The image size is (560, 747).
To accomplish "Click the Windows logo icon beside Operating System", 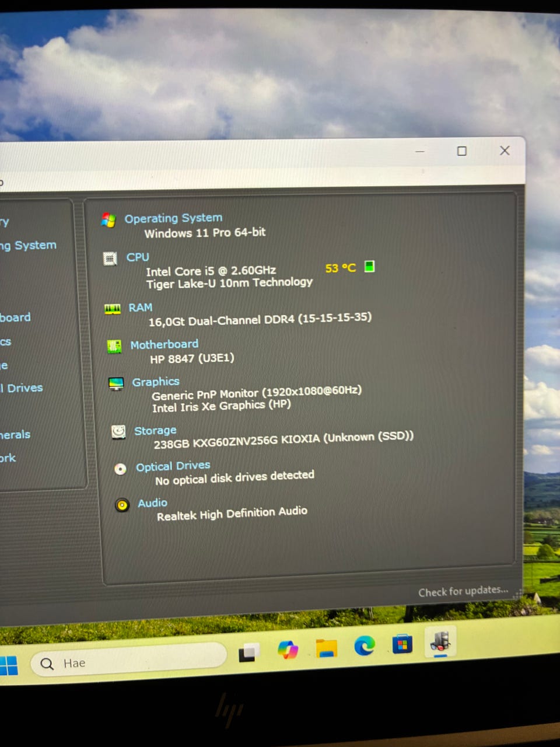I will [108, 220].
